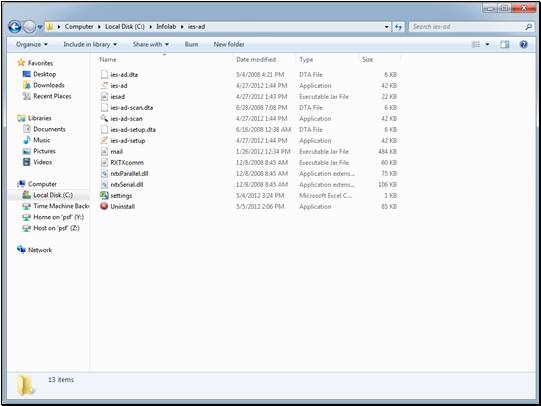Sort files by the Type column
541x406 pixels.
tap(306, 59)
